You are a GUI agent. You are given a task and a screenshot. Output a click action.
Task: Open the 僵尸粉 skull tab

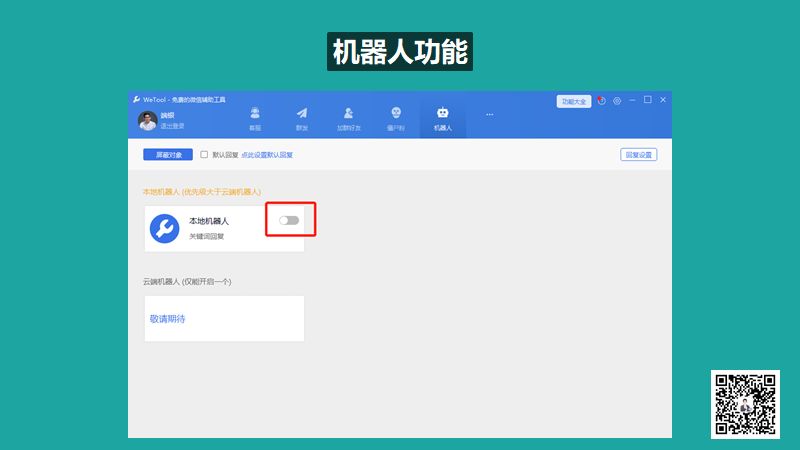tap(395, 118)
